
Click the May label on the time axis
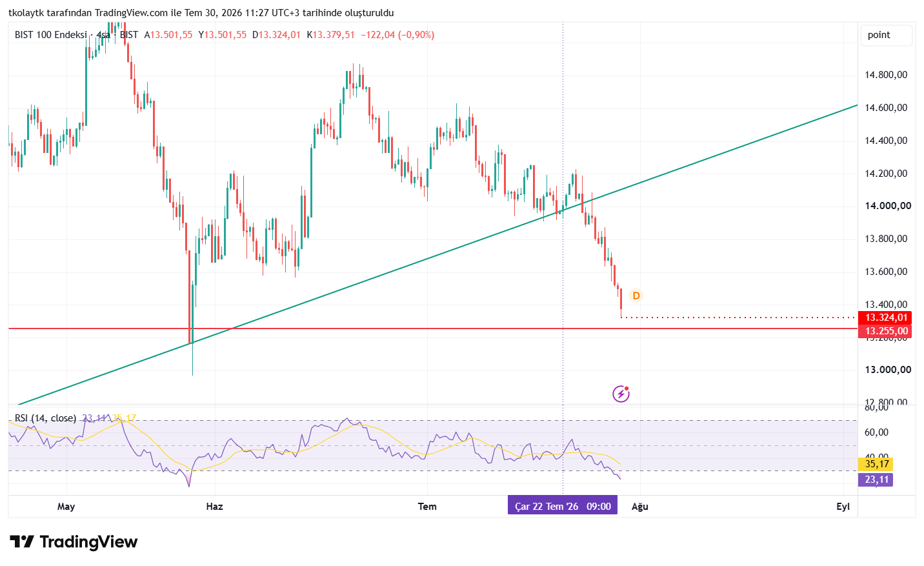(66, 507)
